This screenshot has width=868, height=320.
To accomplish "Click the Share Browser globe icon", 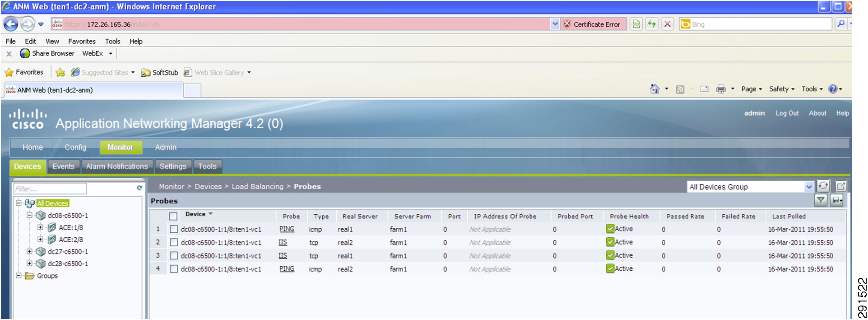I will (x=25, y=53).
